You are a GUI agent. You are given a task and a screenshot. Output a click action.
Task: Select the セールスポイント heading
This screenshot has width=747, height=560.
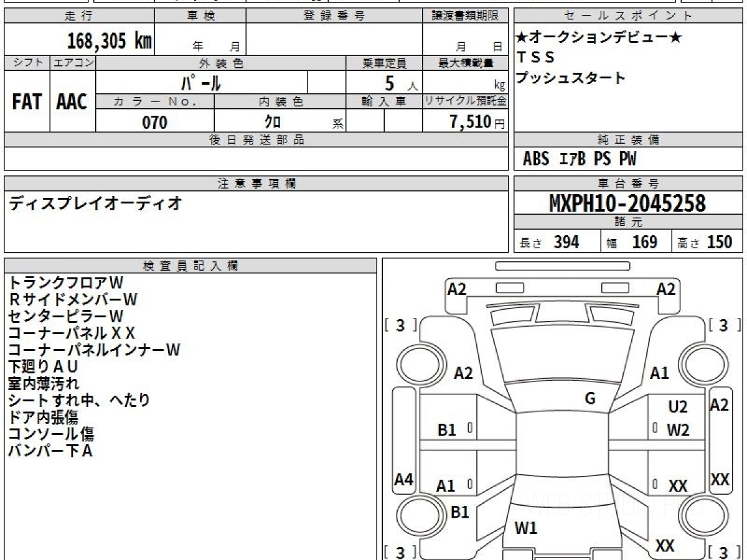click(x=628, y=16)
